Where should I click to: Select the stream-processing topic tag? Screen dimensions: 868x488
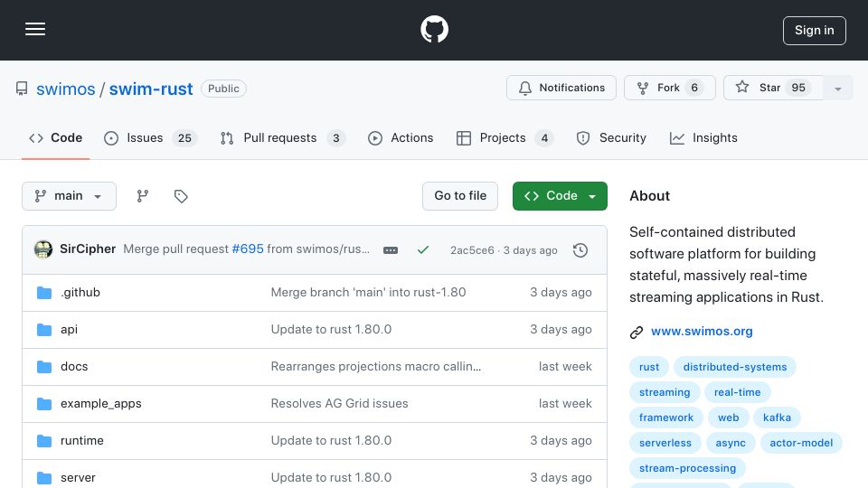click(687, 469)
